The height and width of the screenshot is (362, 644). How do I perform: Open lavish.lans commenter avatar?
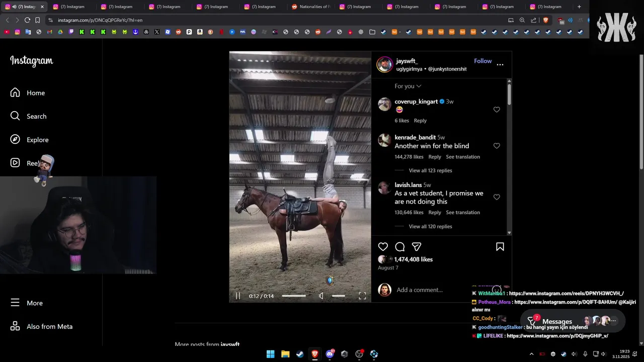(x=384, y=188)
